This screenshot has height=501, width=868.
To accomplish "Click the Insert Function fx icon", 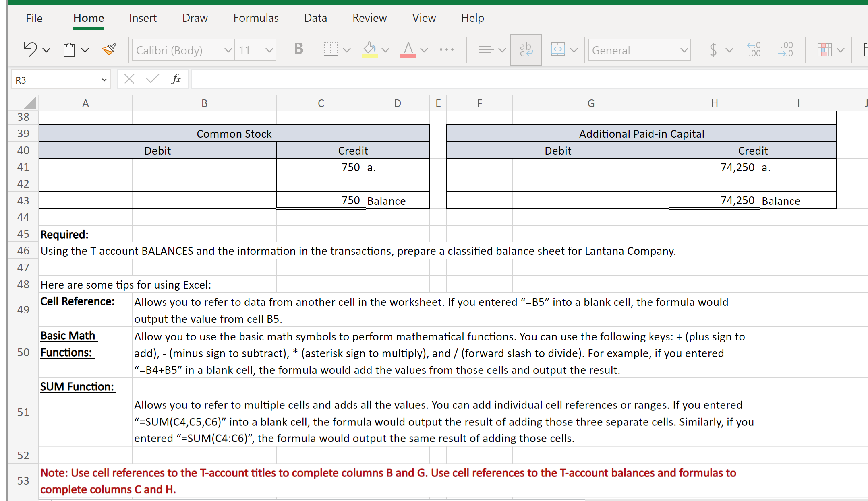I will coord(176,79).
